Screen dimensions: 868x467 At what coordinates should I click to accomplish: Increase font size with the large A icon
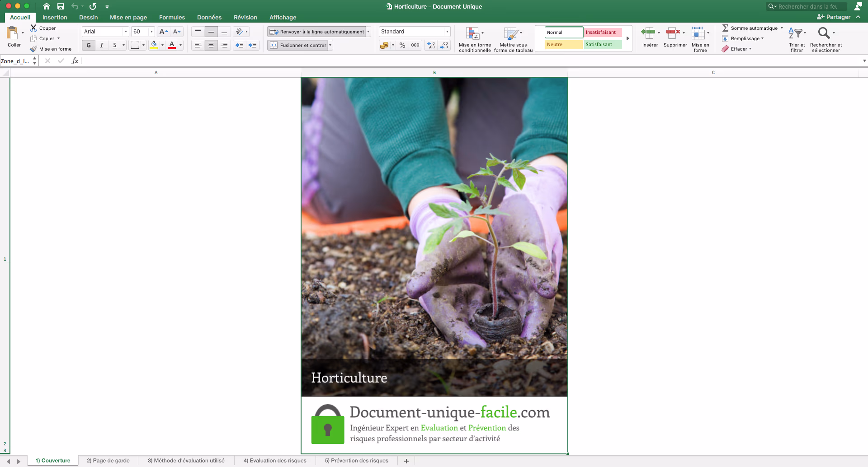(x=164, y=32)
